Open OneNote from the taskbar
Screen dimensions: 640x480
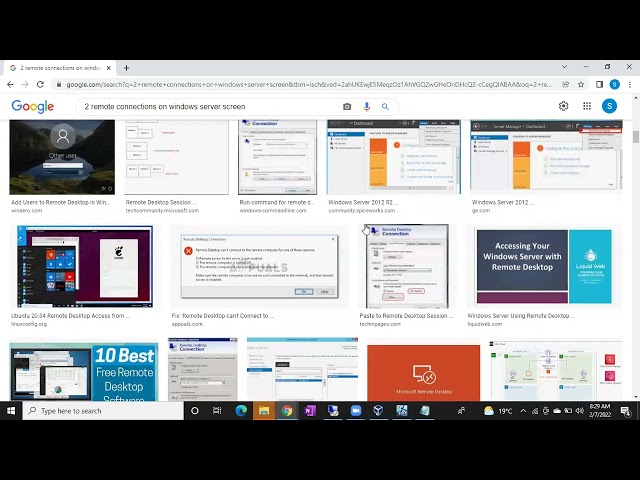pos(310,411)
